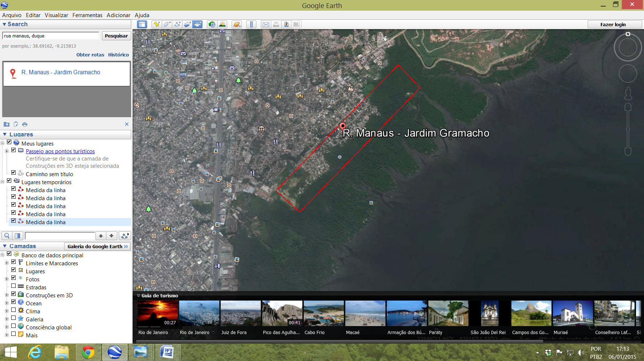The width and height of the screenshot is (644, 361).
Task: Enable the Clima layer checkbox
Action: [x=13, y=310]
